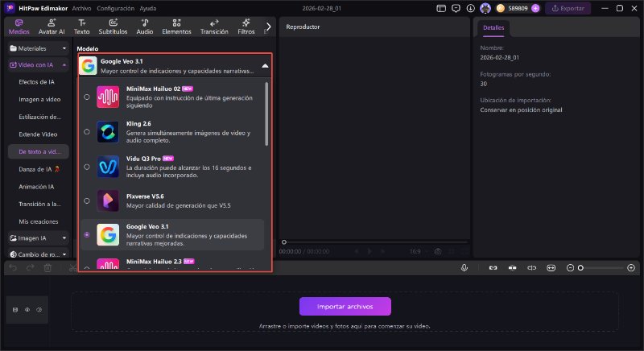644x351 pixels.
Task: Zoom out timeline with minus icon
Action: 570,268
